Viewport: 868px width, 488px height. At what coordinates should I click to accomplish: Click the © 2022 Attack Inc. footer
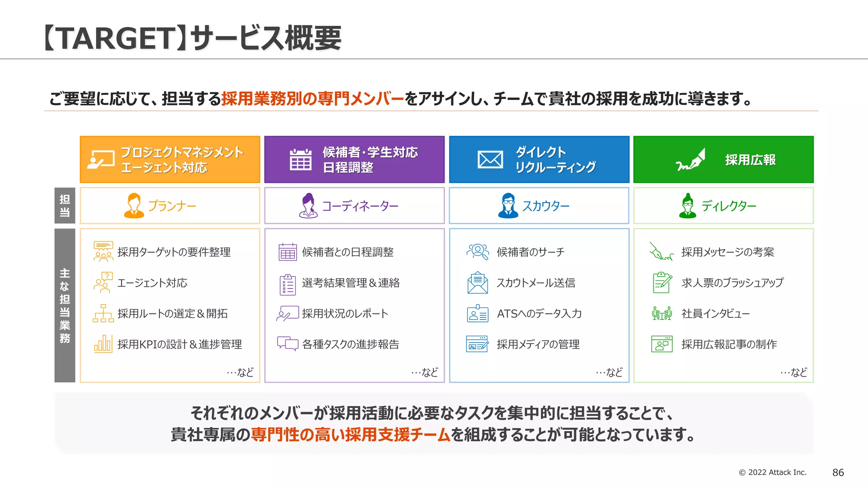773,472
